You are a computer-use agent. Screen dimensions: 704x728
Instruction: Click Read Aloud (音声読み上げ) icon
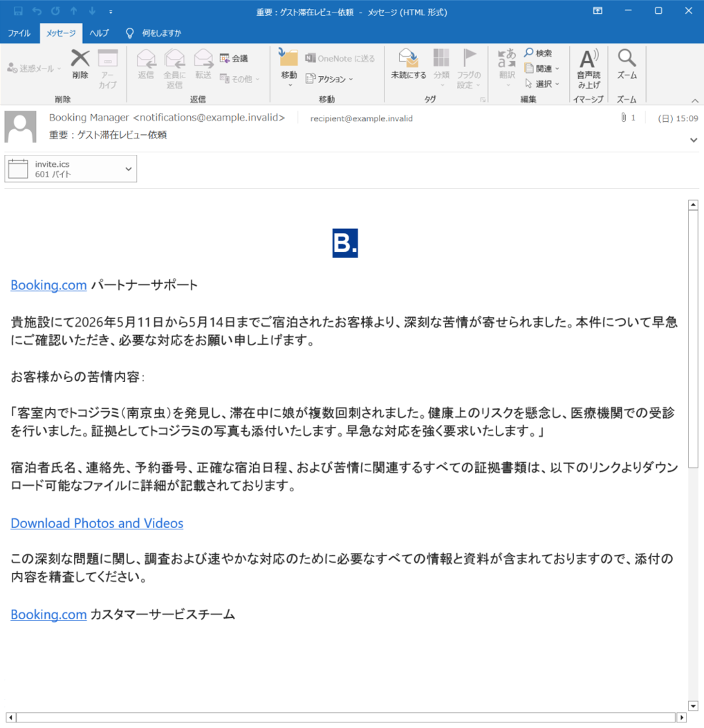589,59
